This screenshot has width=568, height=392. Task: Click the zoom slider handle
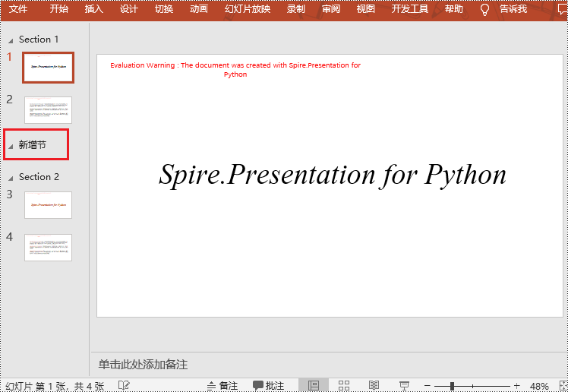[452, 386]
